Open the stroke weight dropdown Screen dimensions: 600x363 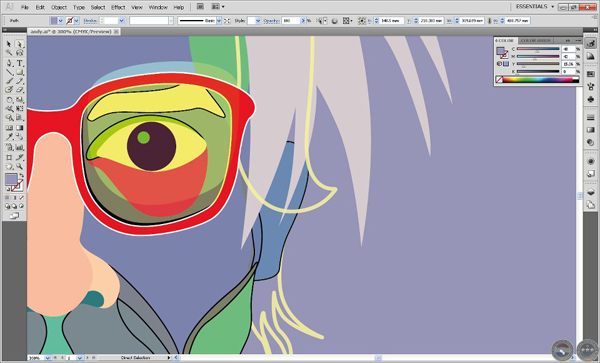pos(122,21)
